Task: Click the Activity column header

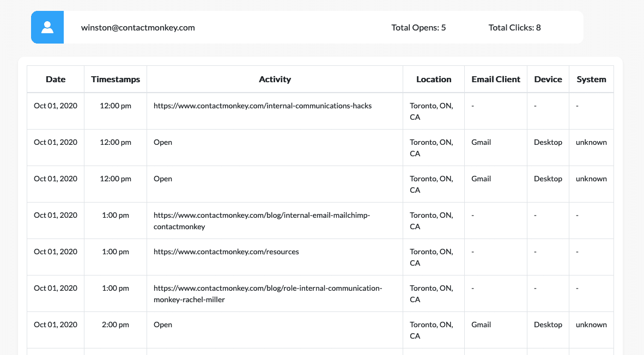Action: pos(275,79)
